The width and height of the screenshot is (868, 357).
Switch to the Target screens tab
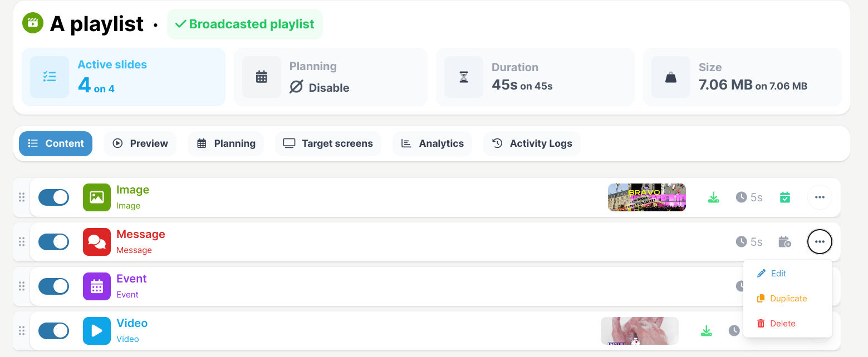[328, 143]
